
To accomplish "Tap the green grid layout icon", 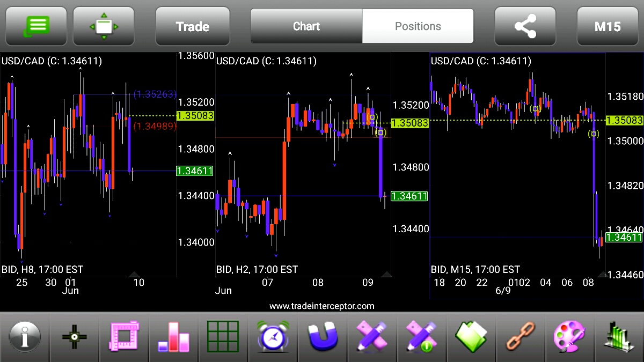I will (x=223, y=337).
